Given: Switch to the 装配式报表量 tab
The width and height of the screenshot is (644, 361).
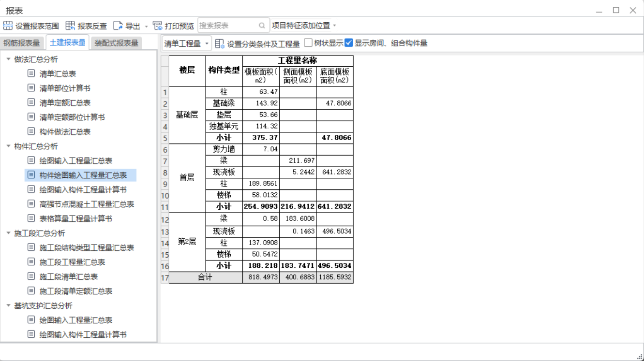Looking at the screenshot, I should pos(117,43).
